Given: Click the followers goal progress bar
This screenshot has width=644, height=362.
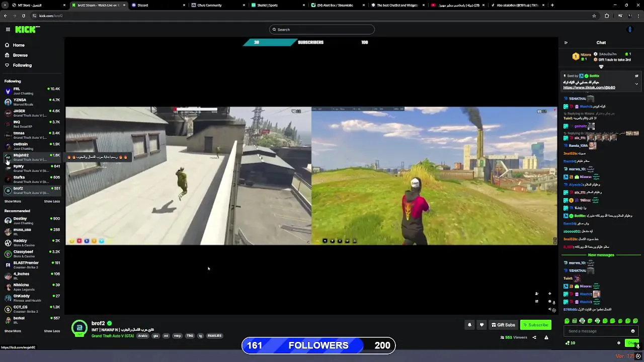Looking at the screenshot, I should (x=318, y=345).
